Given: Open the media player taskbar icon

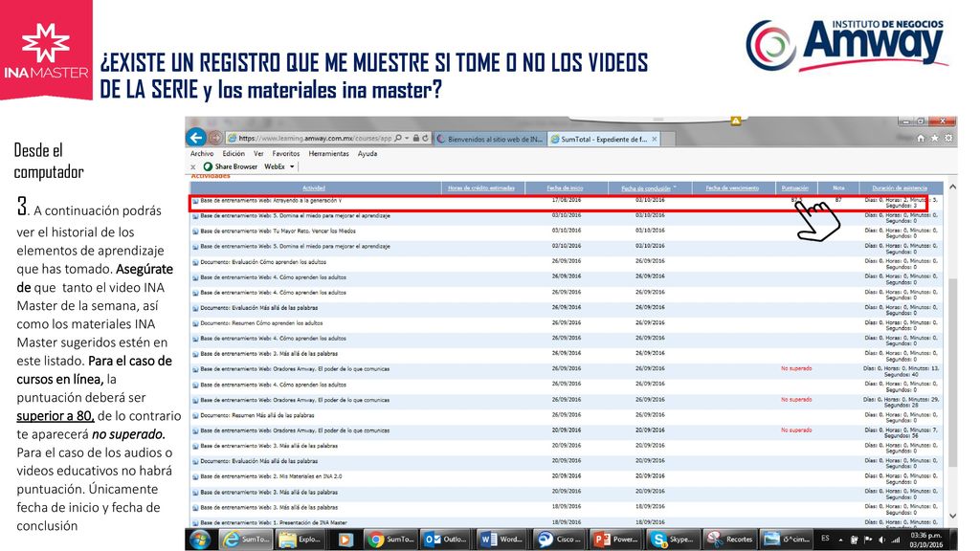Looking at the screenshot, I should 345,540.
